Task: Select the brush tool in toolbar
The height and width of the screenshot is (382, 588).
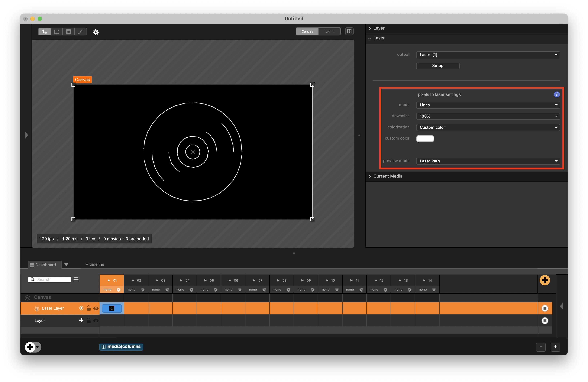Action: [x=81, y=32]
